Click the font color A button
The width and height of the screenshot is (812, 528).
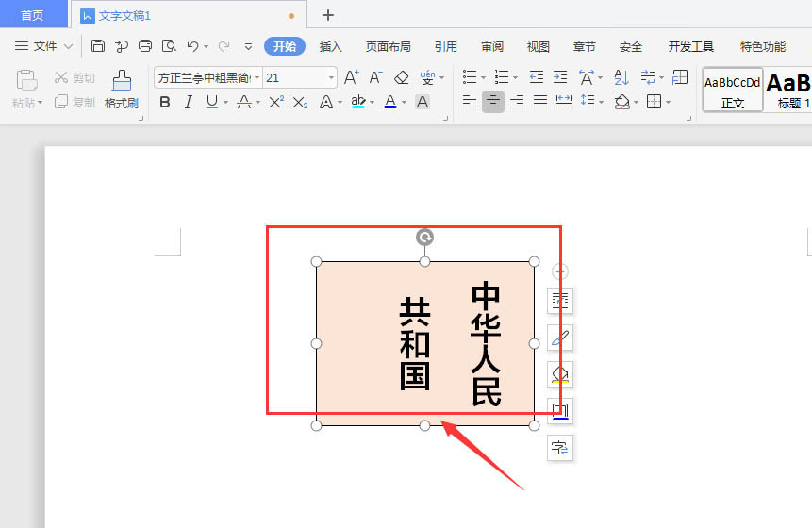click(x=390, y=102)
